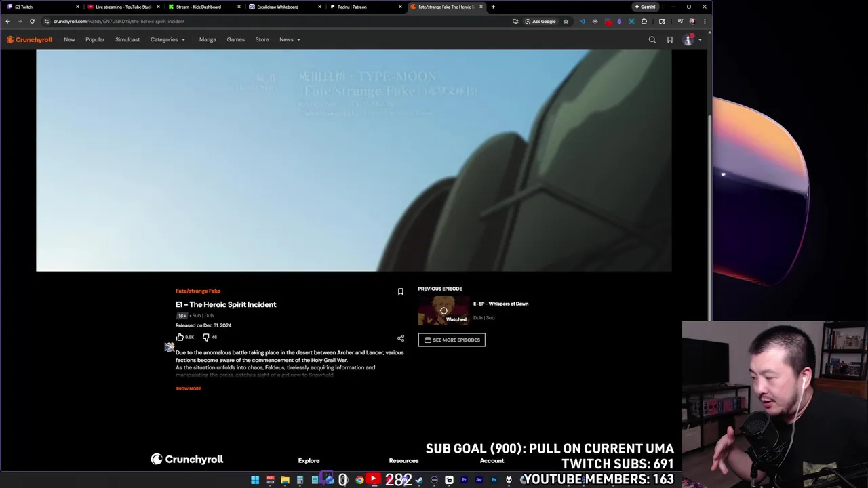Open the Fate/strange Fake series link
Viewport: 868px width, 488px height.
tap(198, 291)
